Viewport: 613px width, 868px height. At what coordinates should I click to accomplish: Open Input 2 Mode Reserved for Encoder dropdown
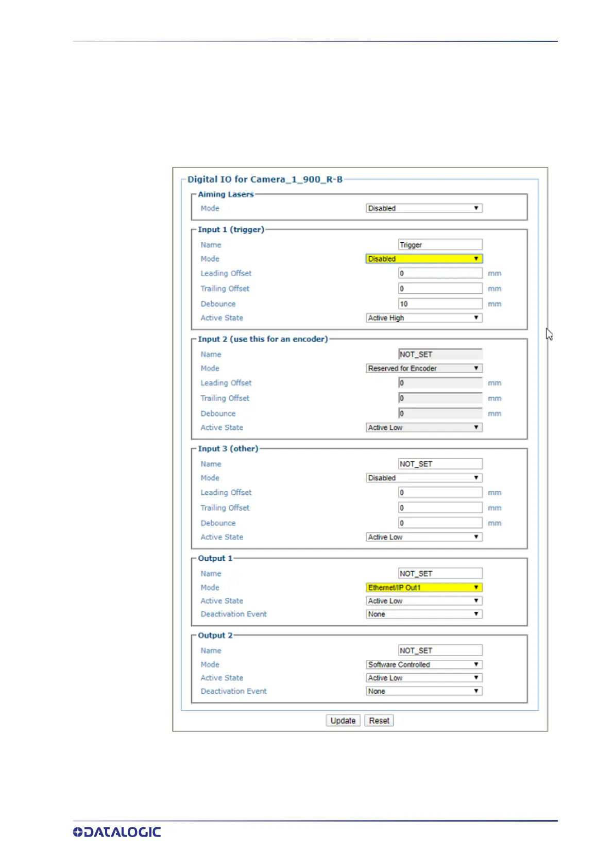[x=424, y=369]
